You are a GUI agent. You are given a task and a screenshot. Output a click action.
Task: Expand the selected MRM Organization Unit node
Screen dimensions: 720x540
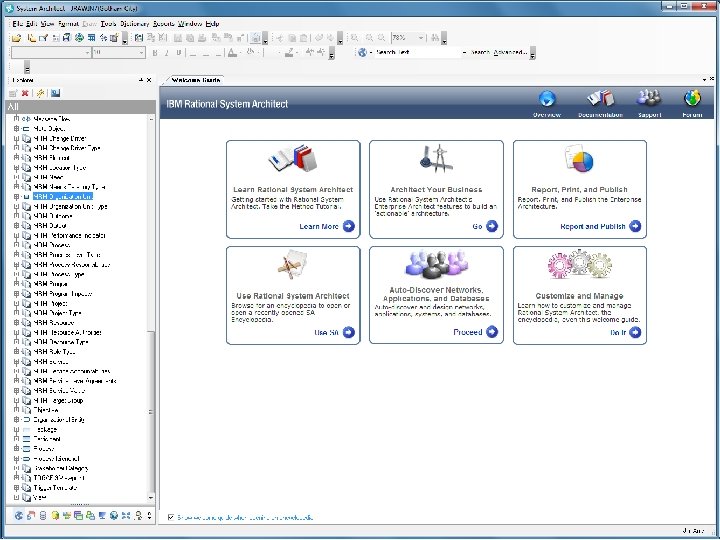(17, 197)
